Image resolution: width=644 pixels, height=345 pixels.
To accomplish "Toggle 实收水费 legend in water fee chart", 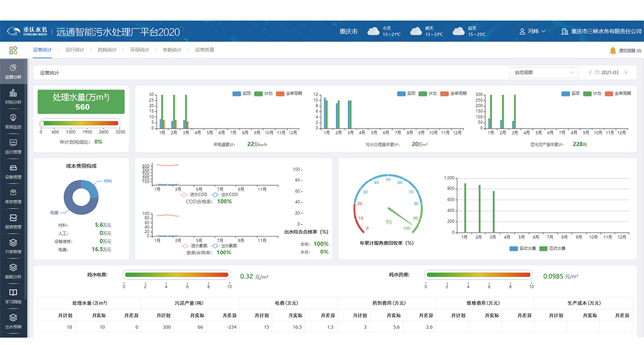I will tap(523, 249).
